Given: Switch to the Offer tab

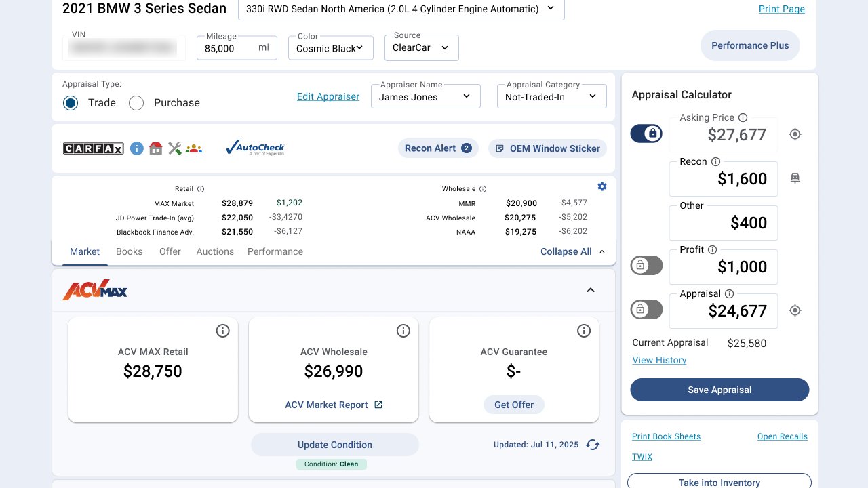Looking at the screenshot, I should 170,251.
